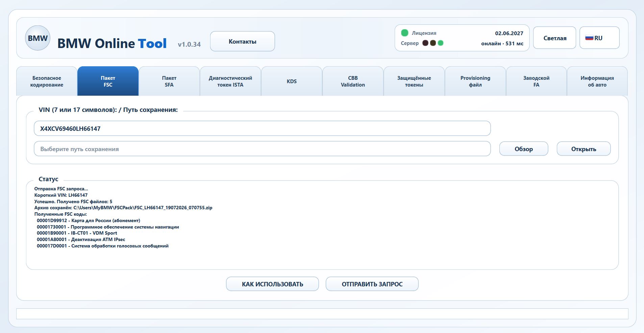The width and height of the screenshot is (644, 333).
Task: Open the Provisioning файл tab
Action: point(475,81)
